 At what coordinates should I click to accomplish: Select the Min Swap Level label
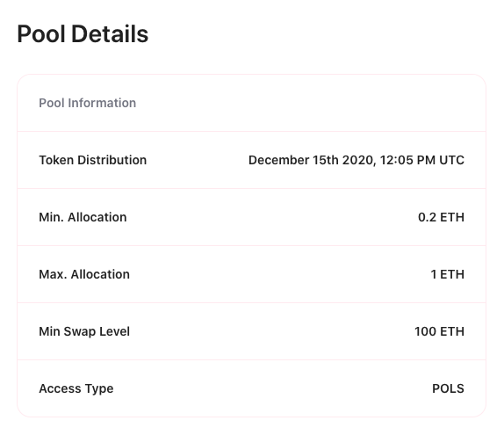84,331
